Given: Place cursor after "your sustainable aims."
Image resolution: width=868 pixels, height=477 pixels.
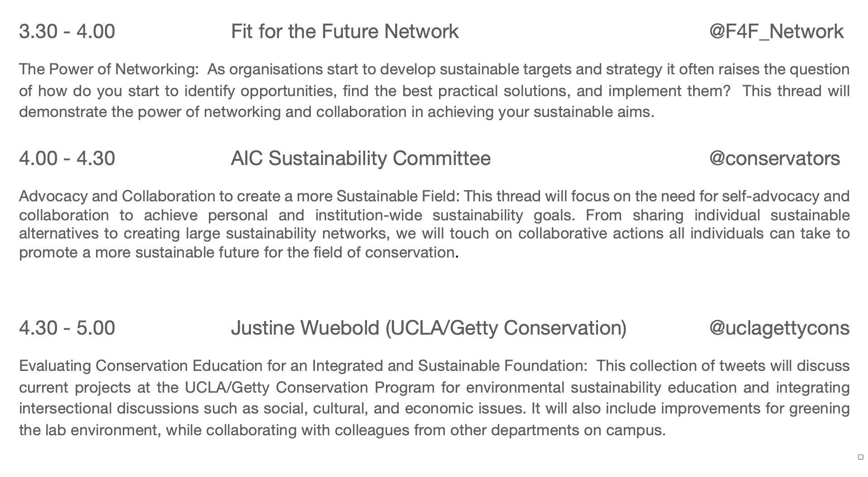Looking at the screenshot, I should point(655,112).
